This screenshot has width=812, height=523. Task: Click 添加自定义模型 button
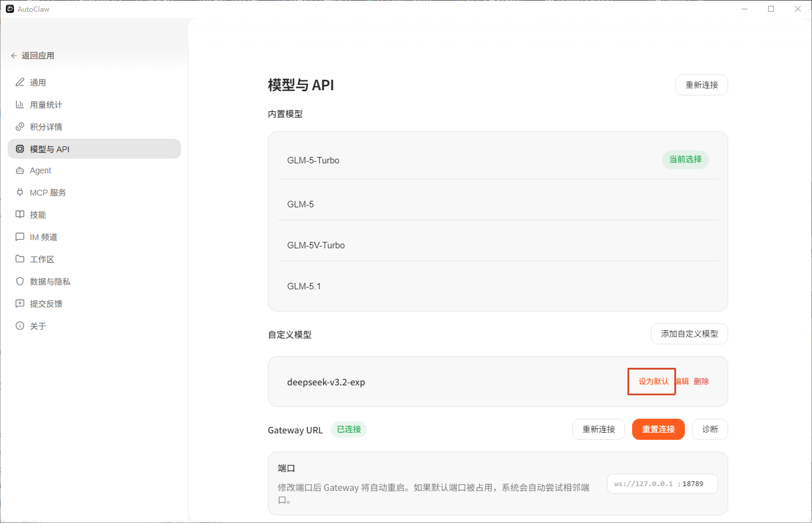(x=690, y=334)
